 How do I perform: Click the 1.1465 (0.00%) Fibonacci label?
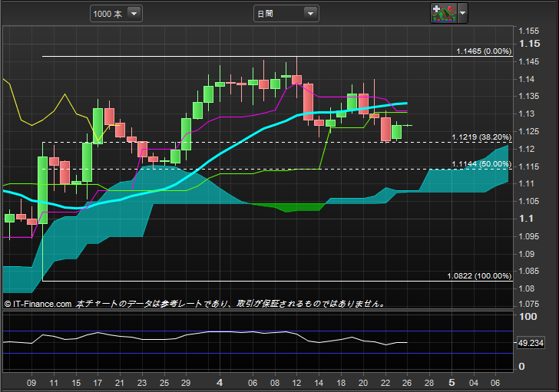[484, 51]
